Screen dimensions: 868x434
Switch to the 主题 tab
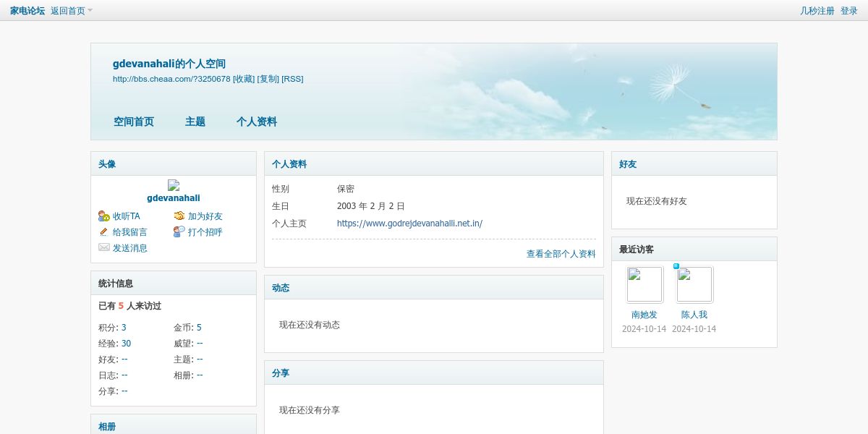point(195,122)
